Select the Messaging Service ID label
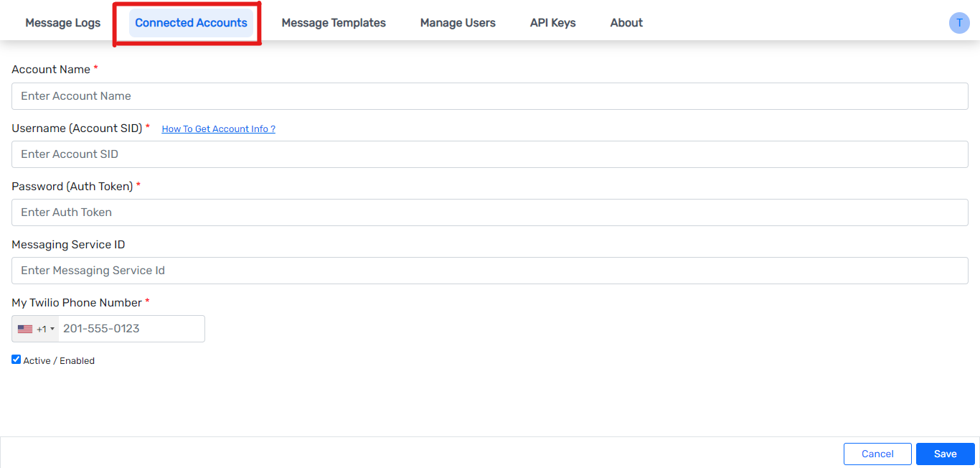The width and height of the screenshot is (980, 468). (x=68, y=245)
